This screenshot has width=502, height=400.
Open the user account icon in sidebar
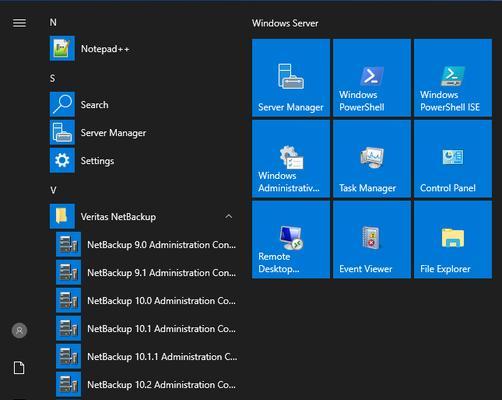[x=19, y=331]
